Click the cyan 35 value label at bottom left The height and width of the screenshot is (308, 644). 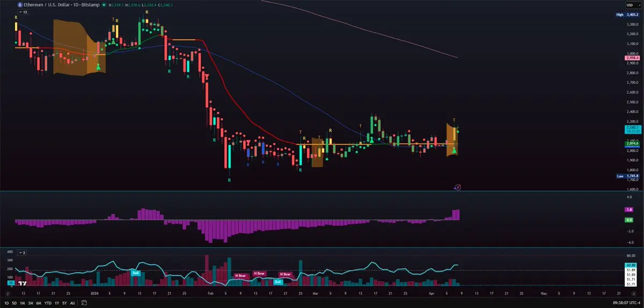pos(10,282)
